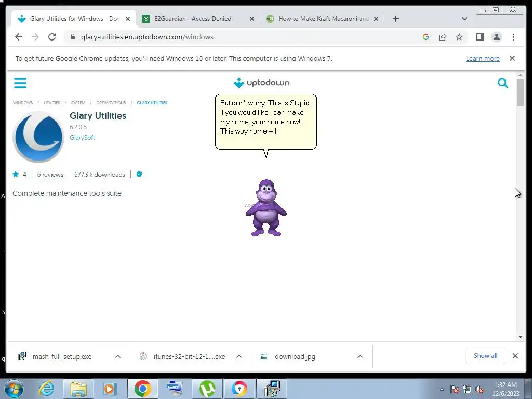Share this page icon
This screenshot has width=532, height=399.
443,37
